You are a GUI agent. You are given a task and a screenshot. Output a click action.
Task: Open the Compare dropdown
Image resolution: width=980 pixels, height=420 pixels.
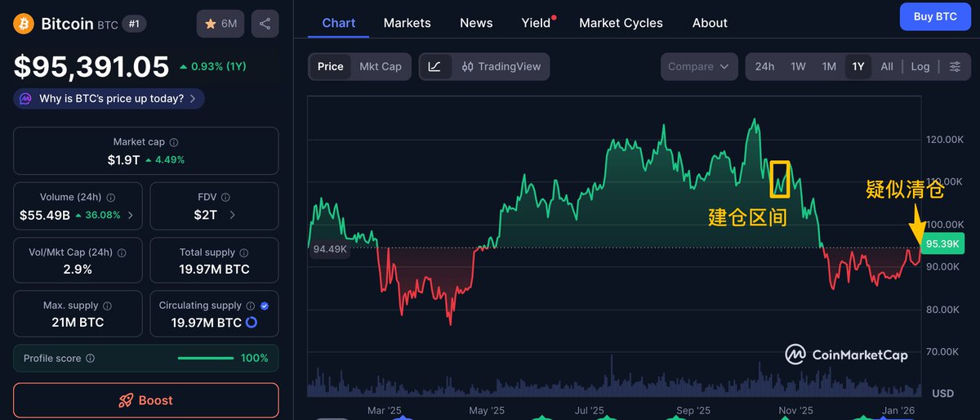pos(699,66)
